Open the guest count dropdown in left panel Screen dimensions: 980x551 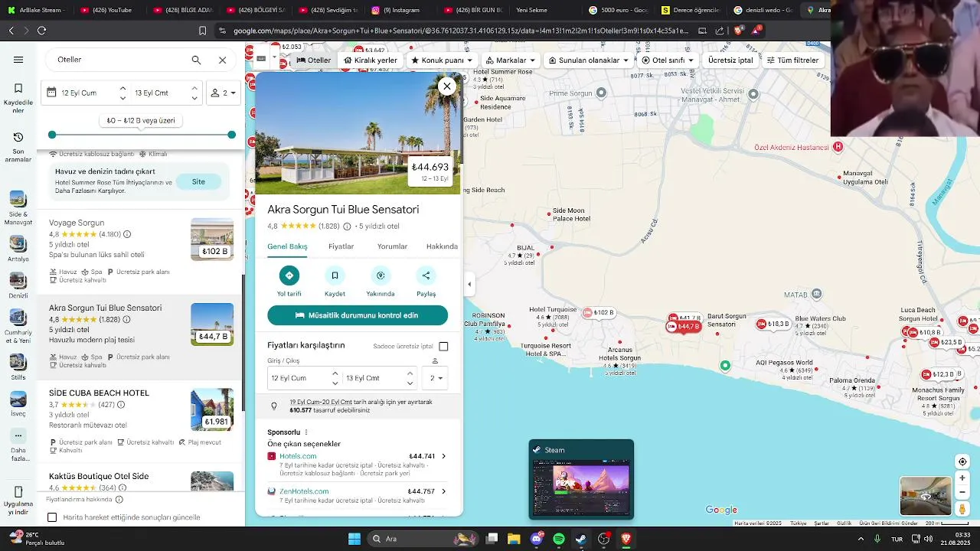224,93
